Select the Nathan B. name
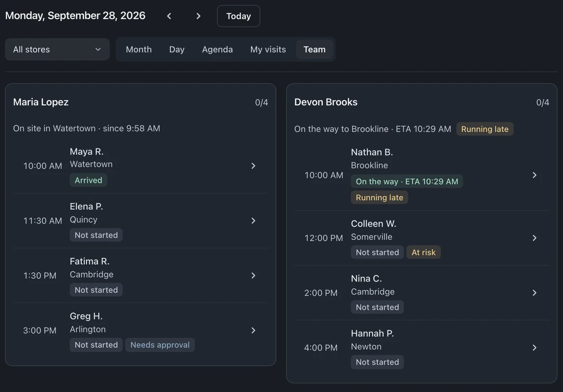This screenshot has width=563, height=392. click(372, 153)
